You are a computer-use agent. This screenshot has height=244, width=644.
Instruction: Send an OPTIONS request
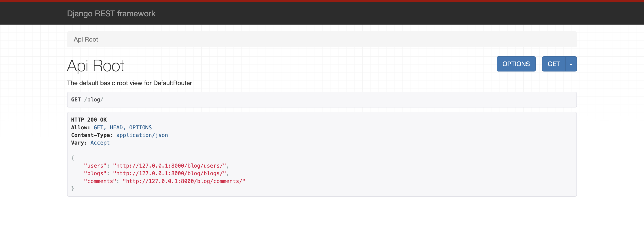coord(516,64)
